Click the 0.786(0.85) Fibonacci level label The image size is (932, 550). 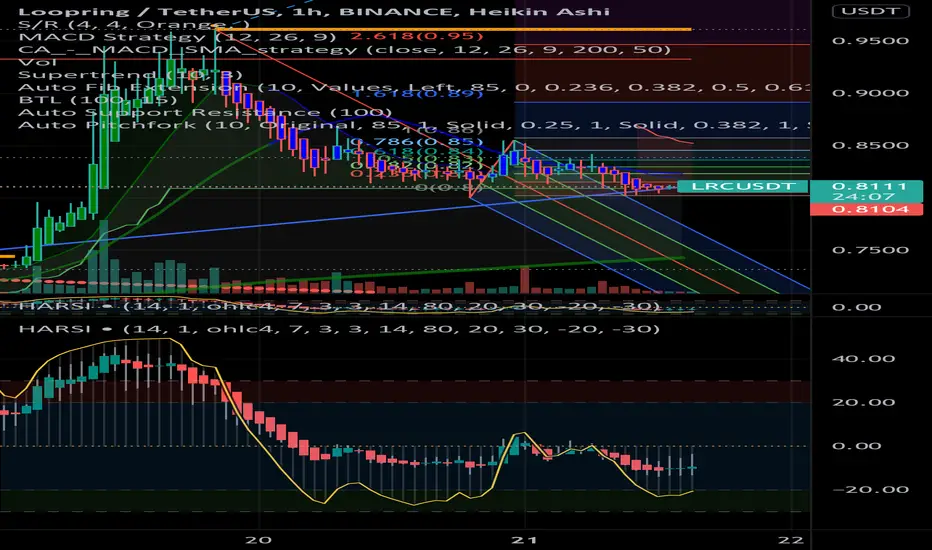click(416, 142)
